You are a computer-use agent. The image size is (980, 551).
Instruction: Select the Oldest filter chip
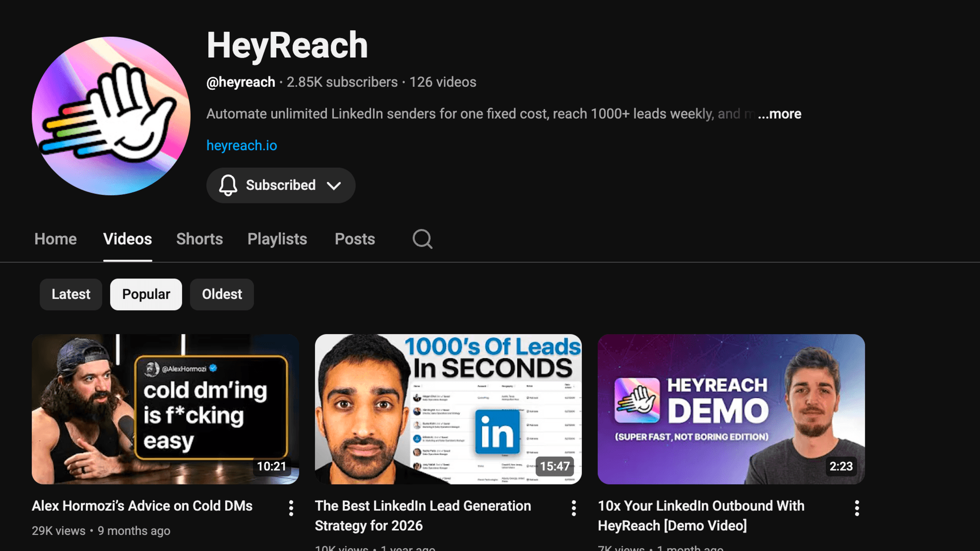point(222,294)
